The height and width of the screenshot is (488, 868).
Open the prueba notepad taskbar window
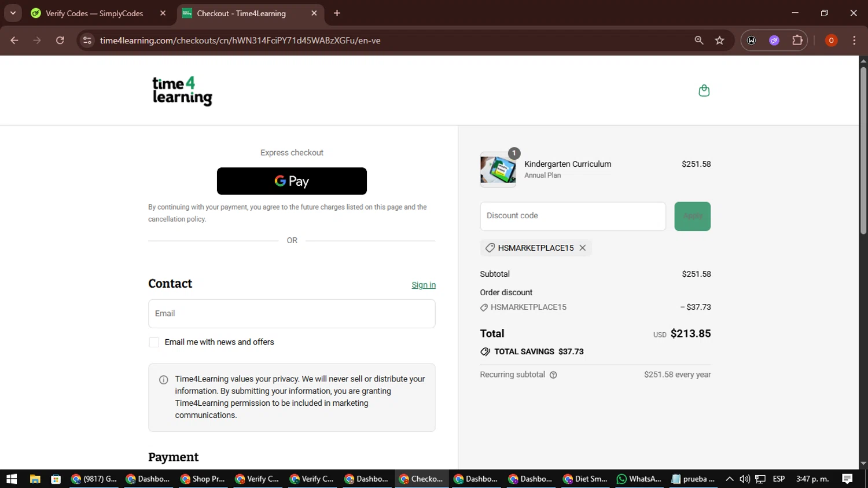click(x=693, y=479)
